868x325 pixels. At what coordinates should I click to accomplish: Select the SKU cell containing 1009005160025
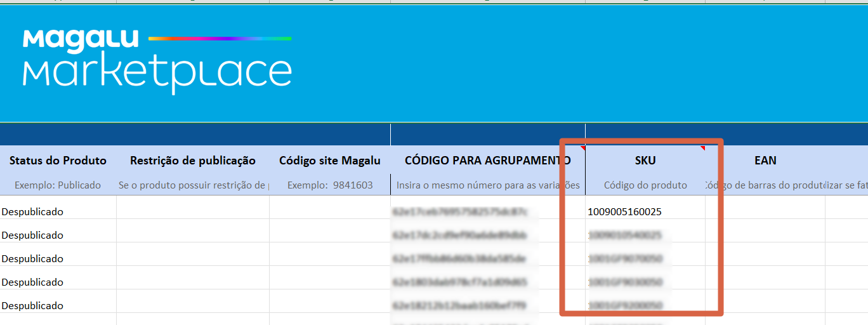pyautogui.click(x=645, y=208)
